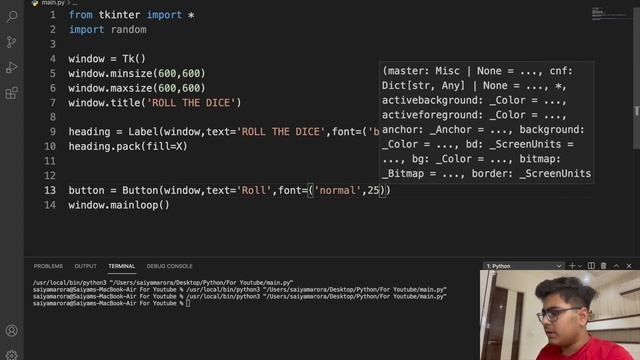Viewport: 640px width, 360px height.
Task: Click the webcam video overlay
Action: coord(560,315)
